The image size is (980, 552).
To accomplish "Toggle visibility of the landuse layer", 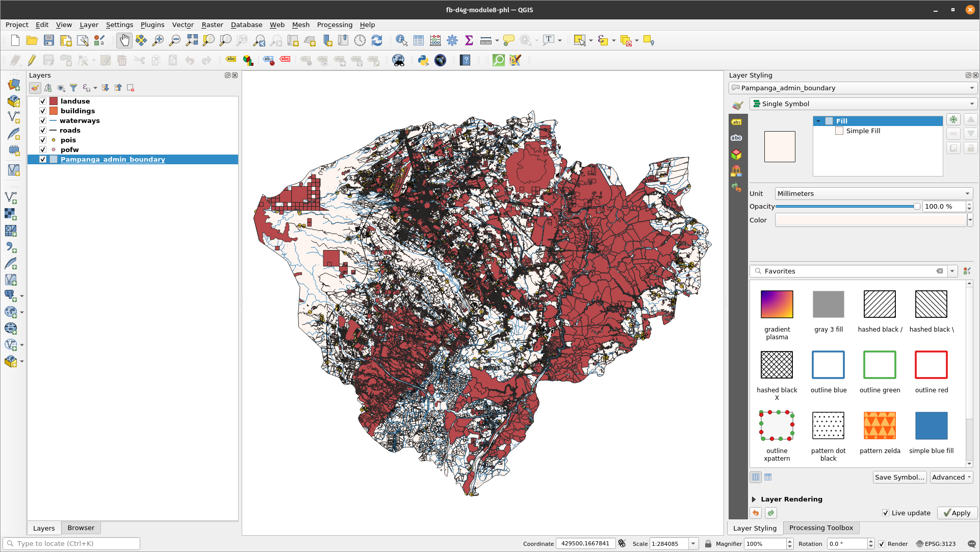I will click(x=43, y=101).
